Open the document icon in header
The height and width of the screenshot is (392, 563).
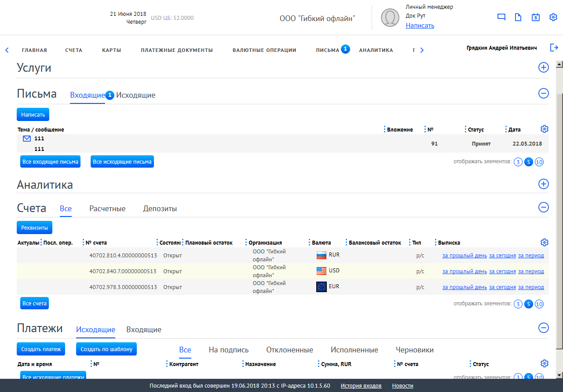518,17
